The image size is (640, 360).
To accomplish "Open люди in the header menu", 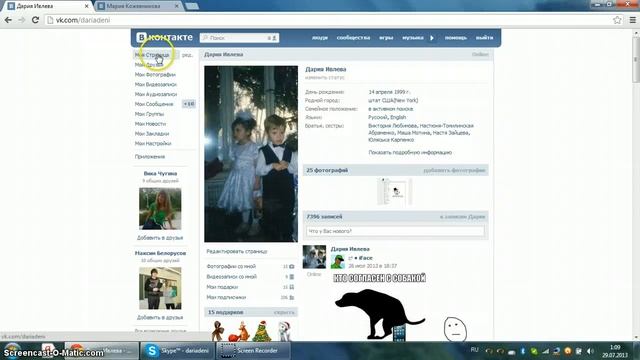I will pyautogui.click(x=320, y=38).
